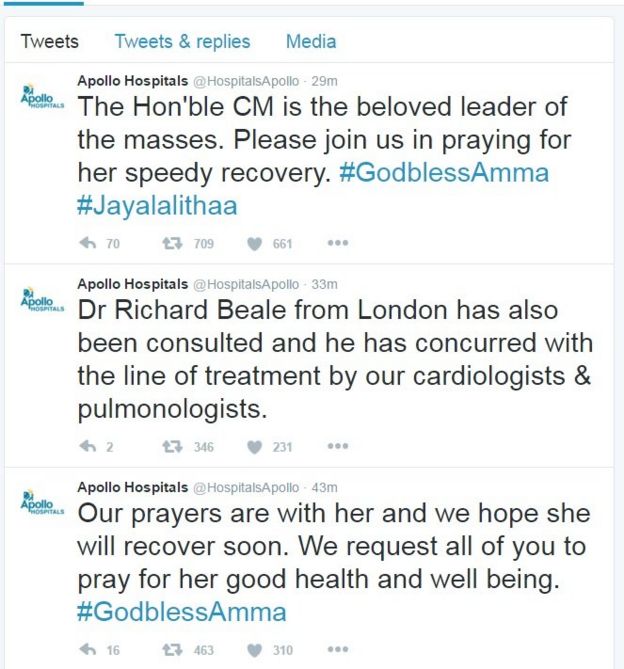Reply to the 'Our prayers' tweet

pos(87,650)
